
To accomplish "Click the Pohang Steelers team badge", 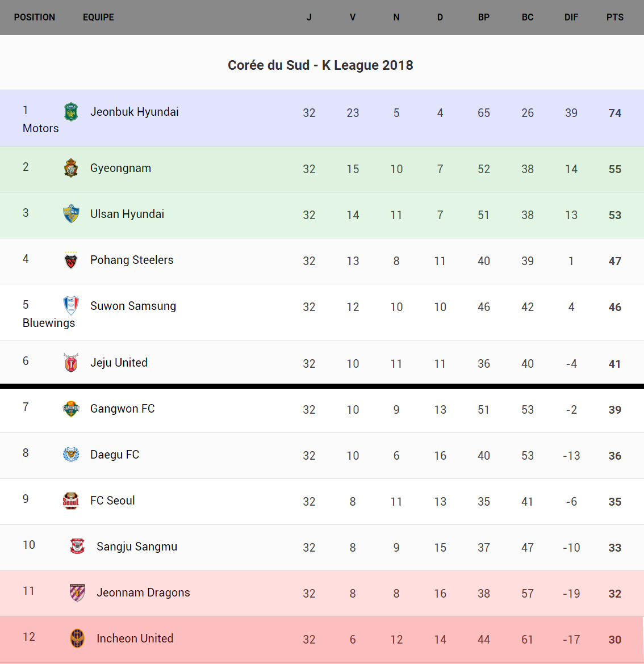I will coord(71,260).
